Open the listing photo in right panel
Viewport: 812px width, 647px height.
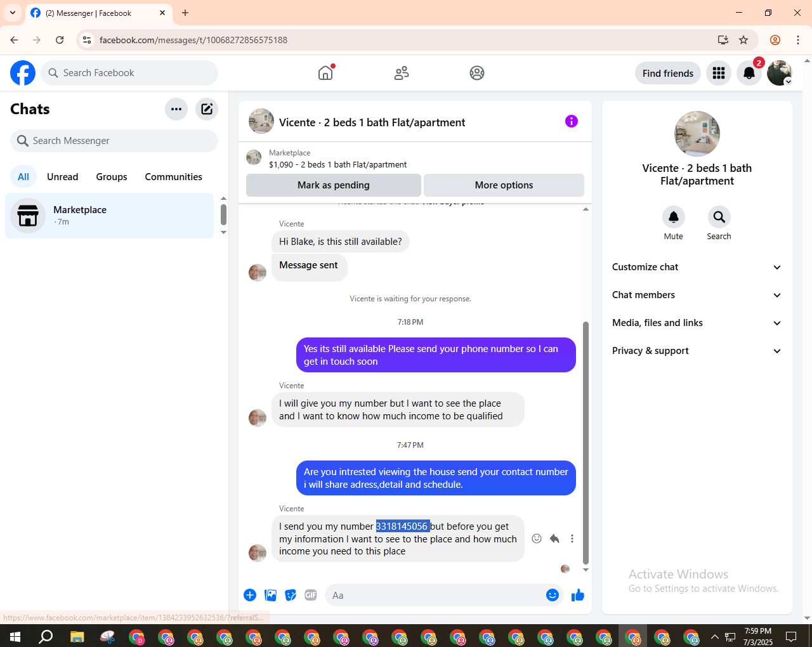pos(697,134)
